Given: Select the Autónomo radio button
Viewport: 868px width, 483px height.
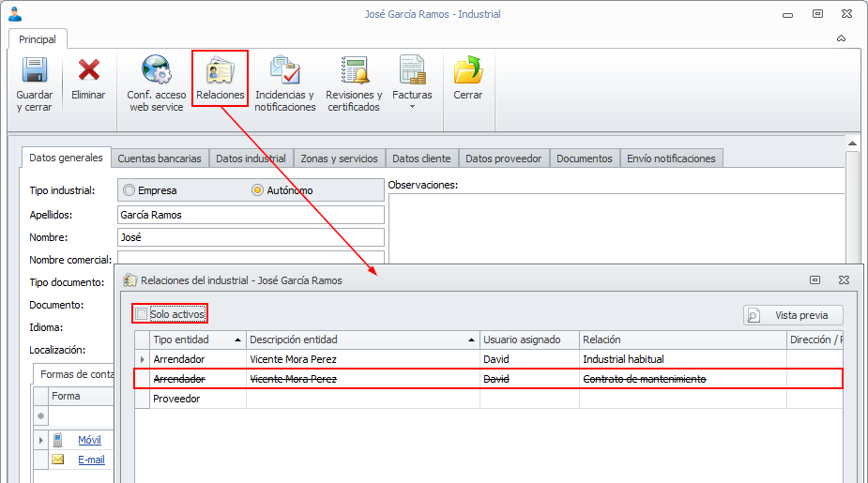Looking at the screenshot, I should click(x=257, y=189).
